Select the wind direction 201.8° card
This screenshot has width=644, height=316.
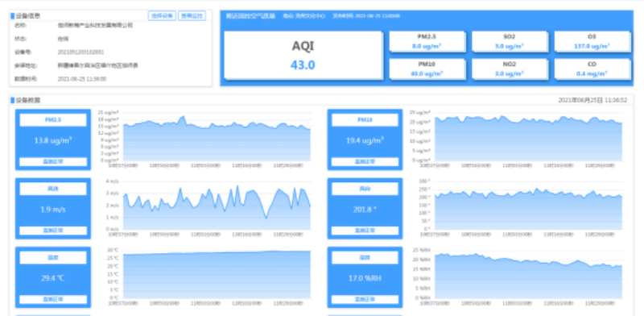(365, 208)
